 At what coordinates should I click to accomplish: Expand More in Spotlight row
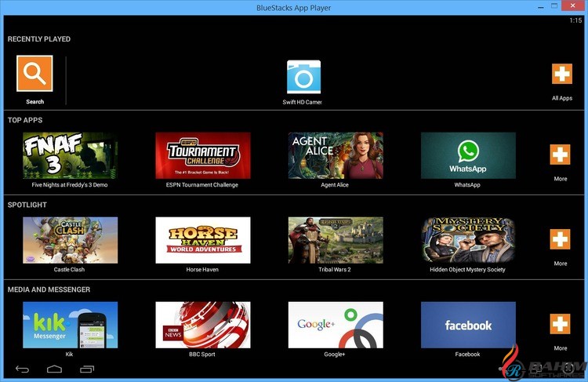(x=561, y=239)
